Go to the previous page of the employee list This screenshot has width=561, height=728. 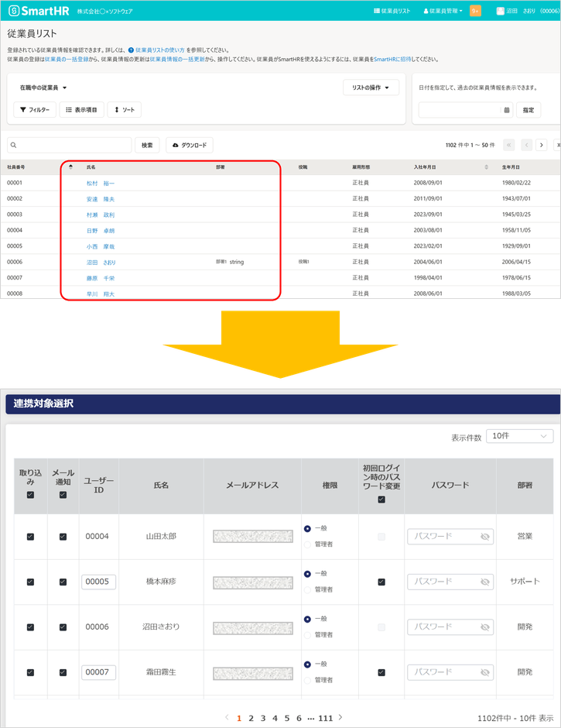click(527, 145)
